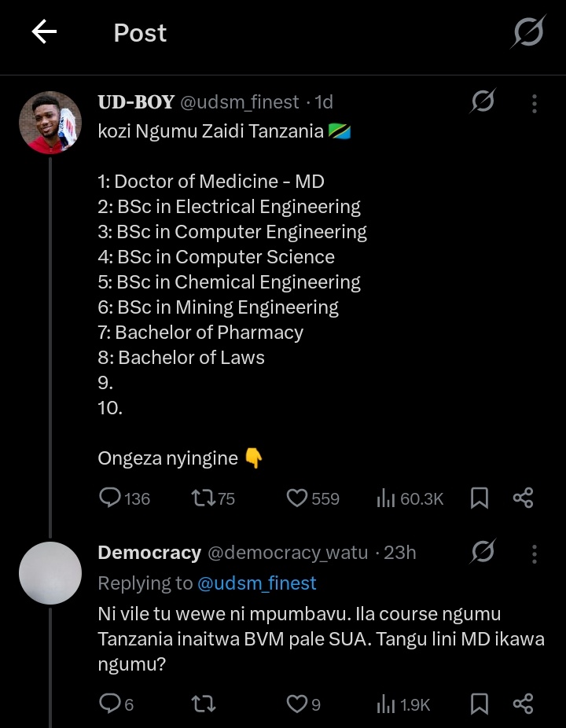Open the @udsm_finest mention link in reply
The height and width of the screenshot is (728, 566).
tap(257, 583)
